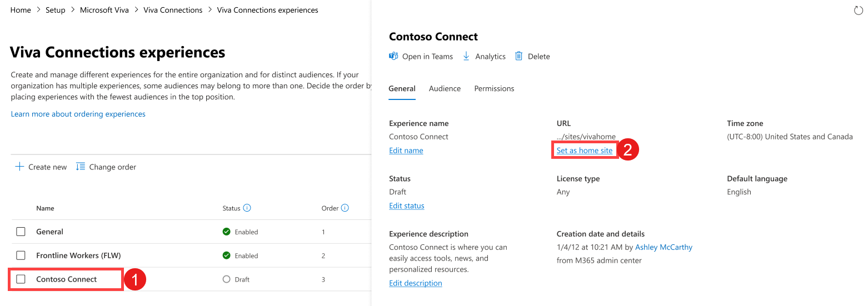Click the refresh icon in the panel corner
Screen dimensions: 868x306
858,11
